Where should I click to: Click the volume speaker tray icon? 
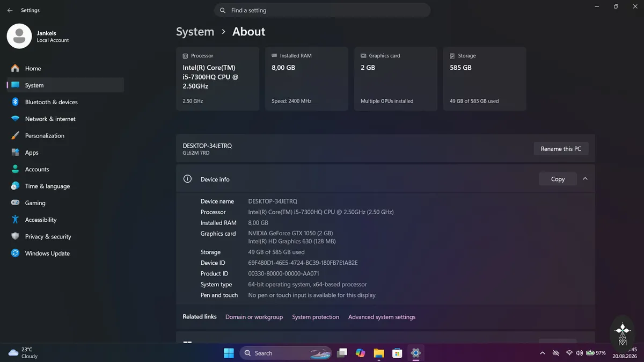click(579, 353)
